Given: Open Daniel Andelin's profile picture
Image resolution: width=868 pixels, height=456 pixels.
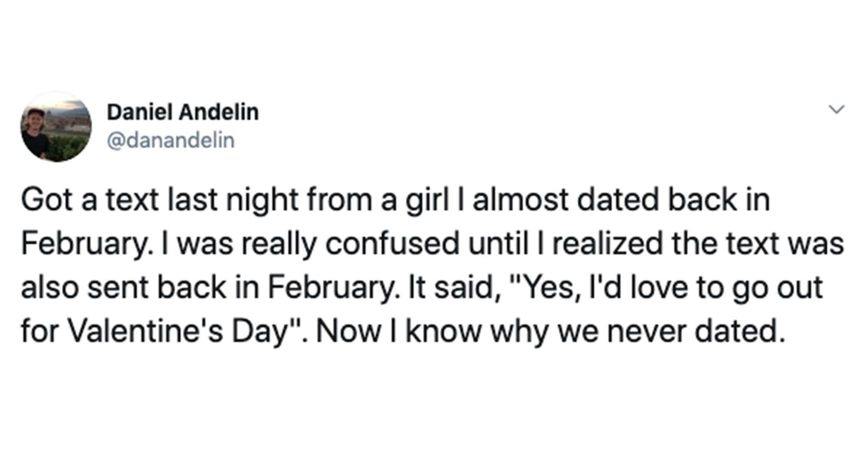Looking at the screenshot, I should tap(56, 127).
